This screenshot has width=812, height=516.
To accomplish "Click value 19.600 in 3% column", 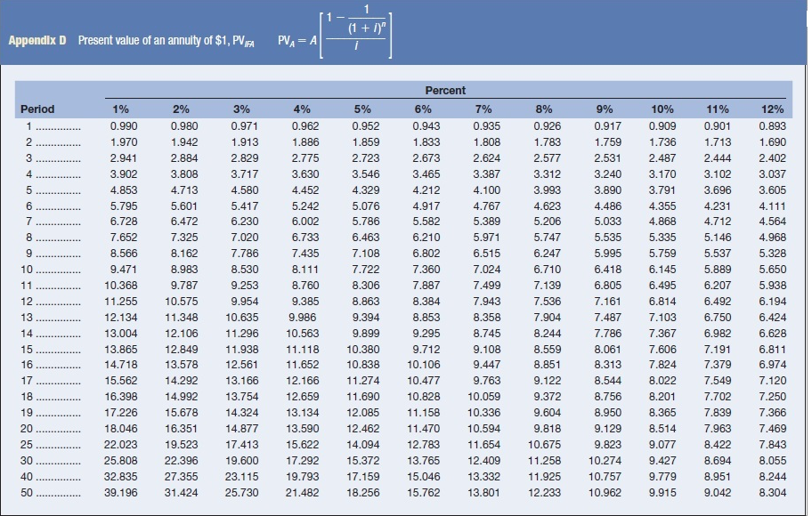I will 242,461.
